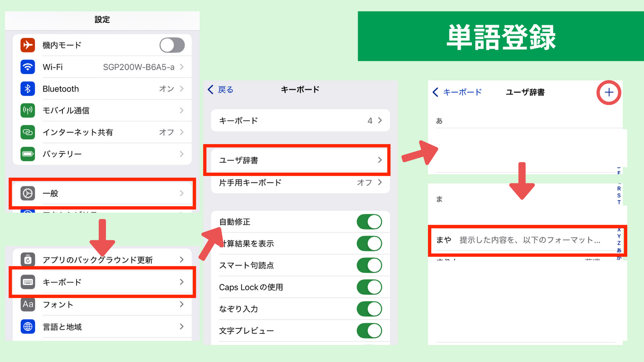The height and width of the screenshot is (362, 644).
Task: Open the キーボード 4 row
Action: tap(300, 120)
